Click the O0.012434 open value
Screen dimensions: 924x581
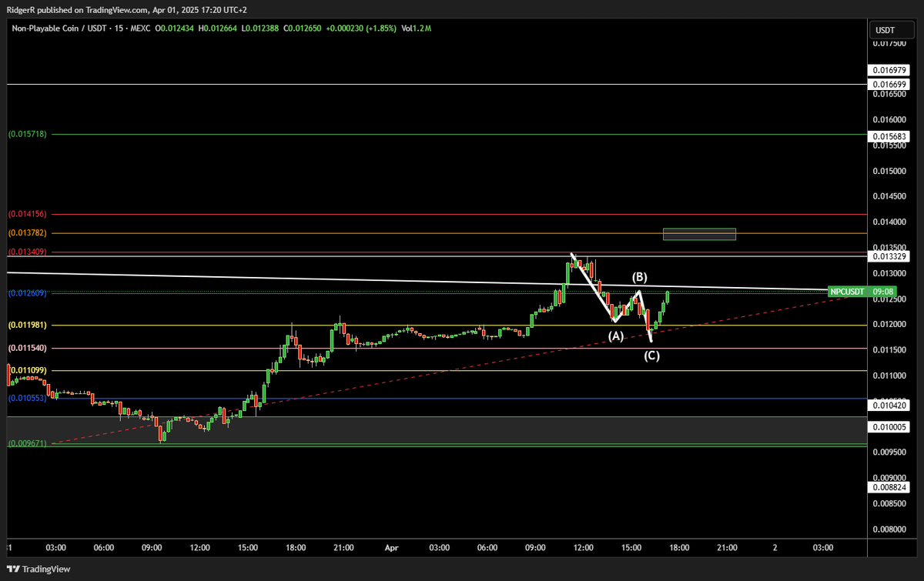point(176,28)
